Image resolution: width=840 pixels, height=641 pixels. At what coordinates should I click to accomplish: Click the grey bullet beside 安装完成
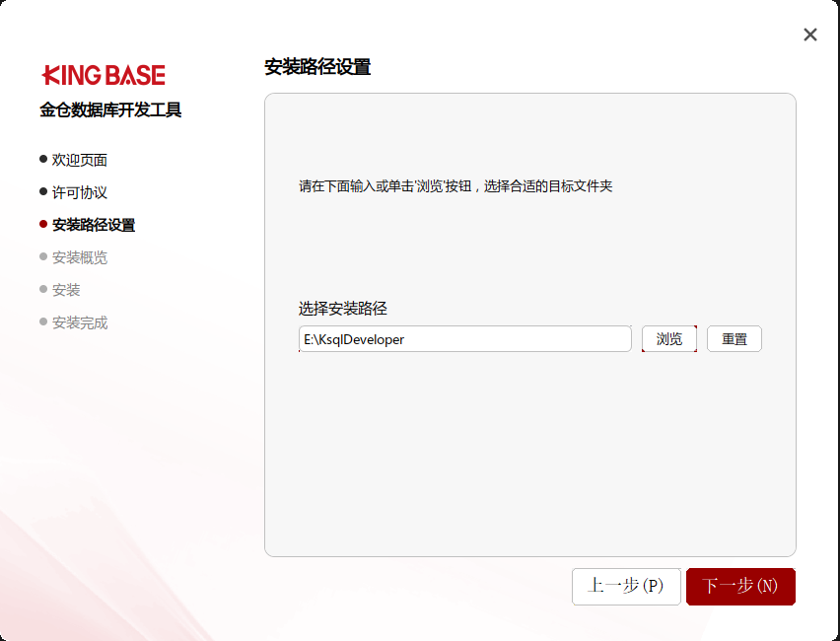43,321
